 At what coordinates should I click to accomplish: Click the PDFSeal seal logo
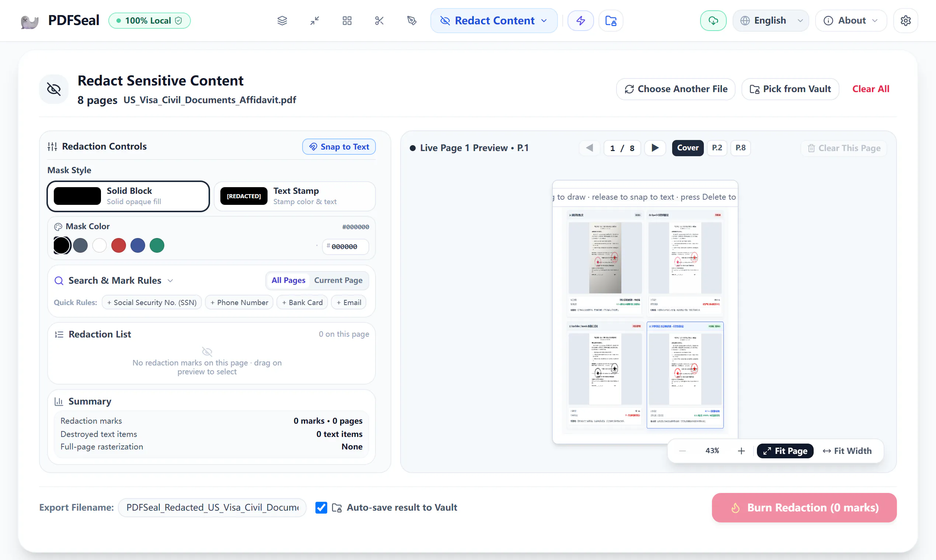(29, 21)
